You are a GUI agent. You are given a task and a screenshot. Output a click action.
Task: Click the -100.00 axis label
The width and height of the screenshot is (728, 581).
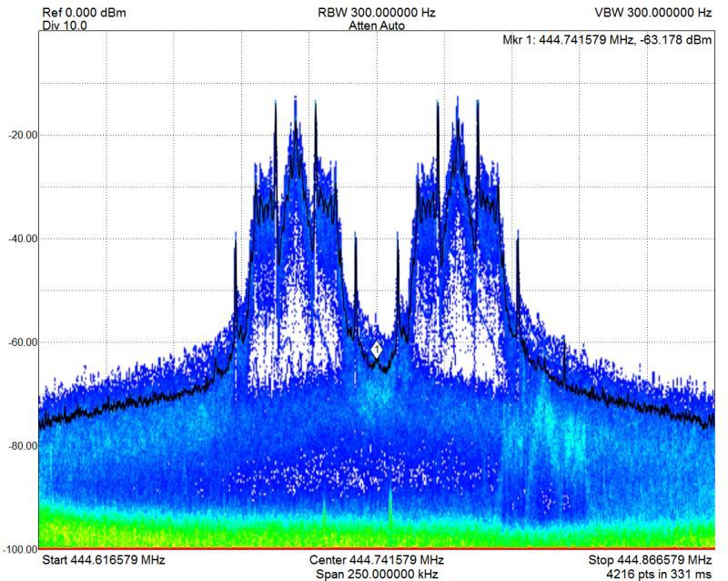(x=18, y=548)
